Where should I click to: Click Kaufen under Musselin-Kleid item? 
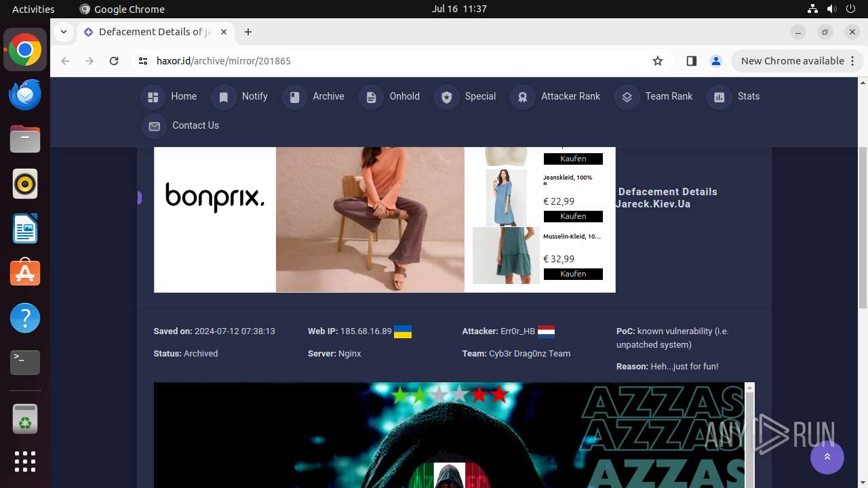pos(573,274)
